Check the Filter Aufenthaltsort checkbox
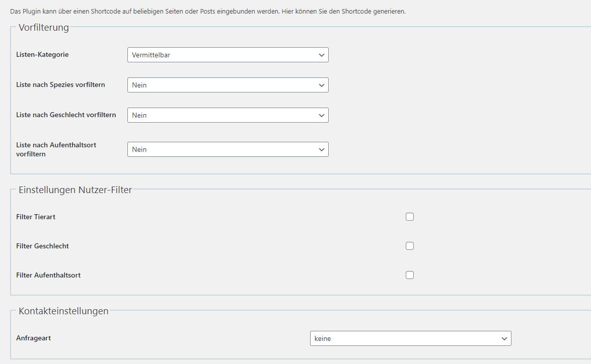The width and height of the screenshot is (591, 364). pos(410,275)
